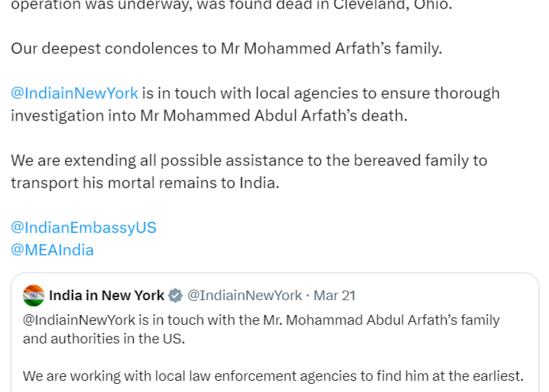Click the extending all possible assistance line

[x=249, y=161]
